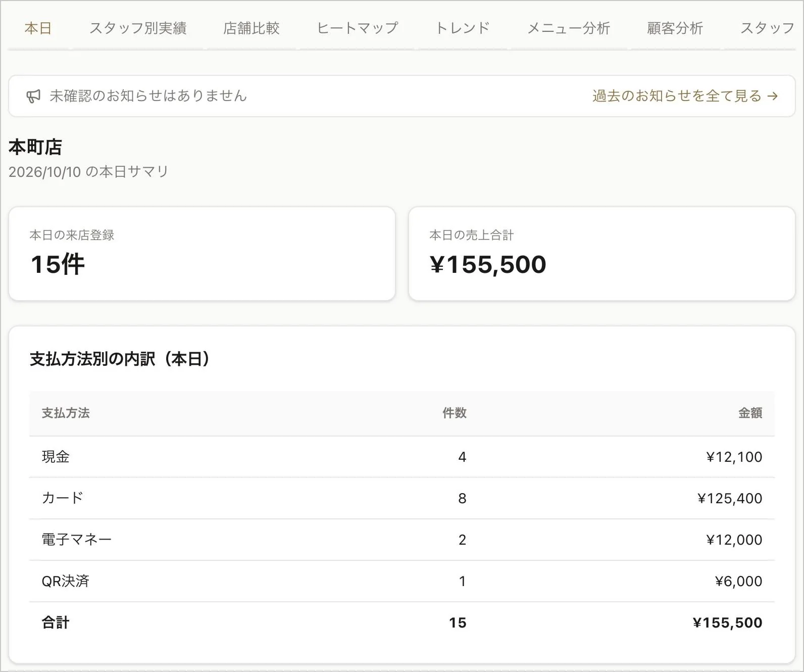The height and width of the screenshot is (672, 804).
Task: Select the 電子マネー row label
Action: 77,540
